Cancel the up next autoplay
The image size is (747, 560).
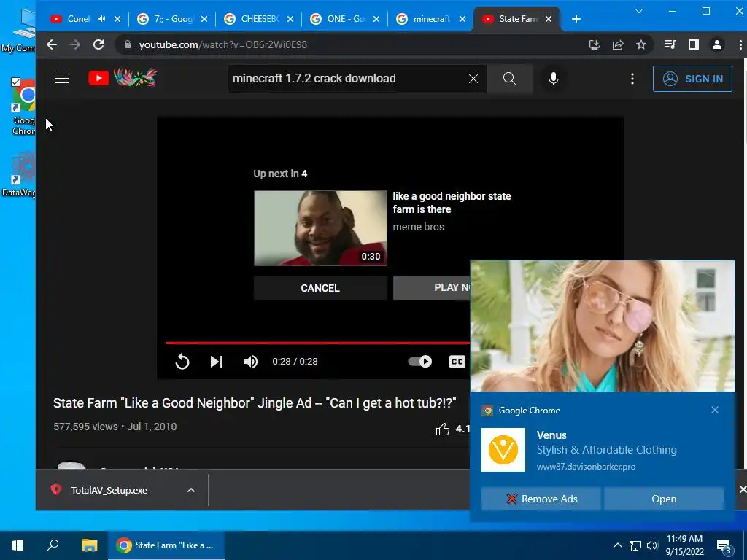pyautogui.click(x=320, y=288)
